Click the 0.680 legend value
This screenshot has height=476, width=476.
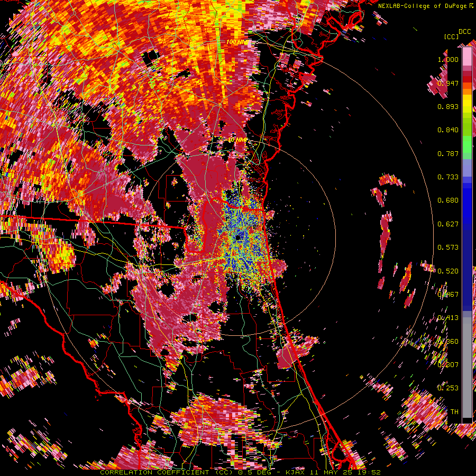click(448, 200)
